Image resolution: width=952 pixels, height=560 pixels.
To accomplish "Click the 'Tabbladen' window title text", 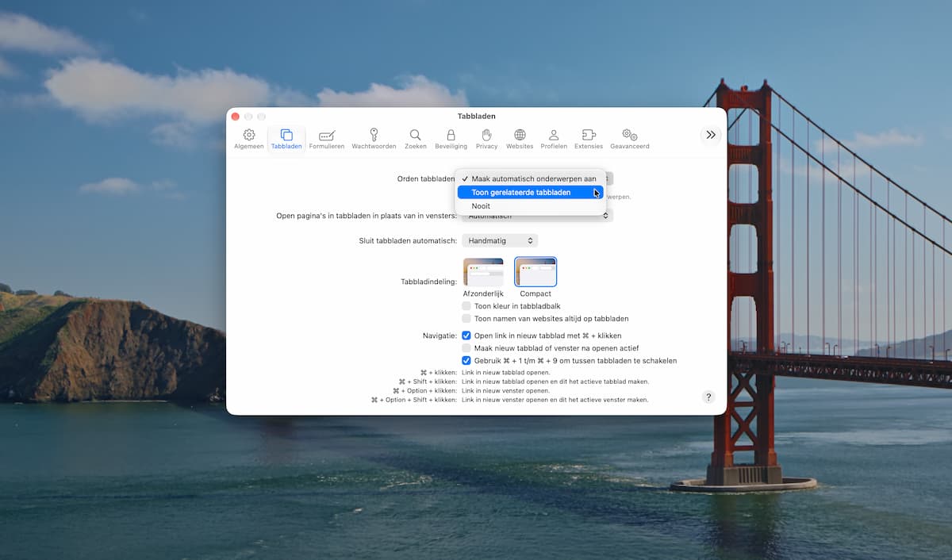I will [476, 117].
